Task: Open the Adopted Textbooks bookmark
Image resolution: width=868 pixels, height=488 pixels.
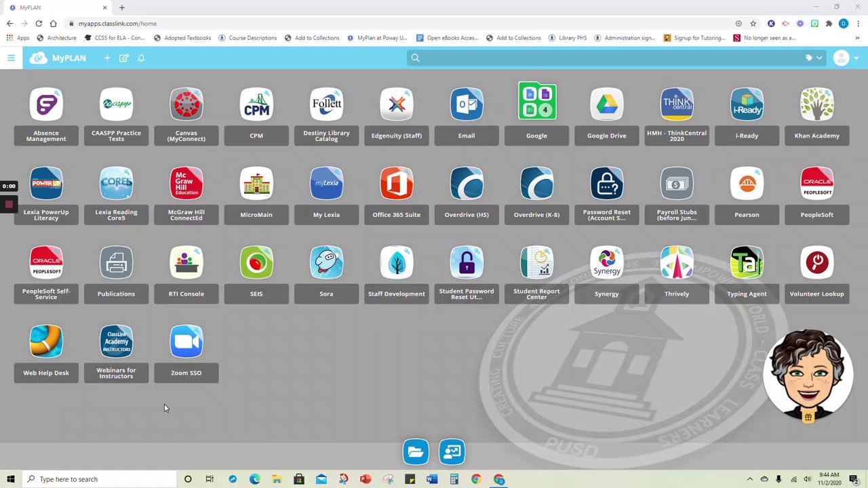Action: pyautogui.click(x=182, y=38)
